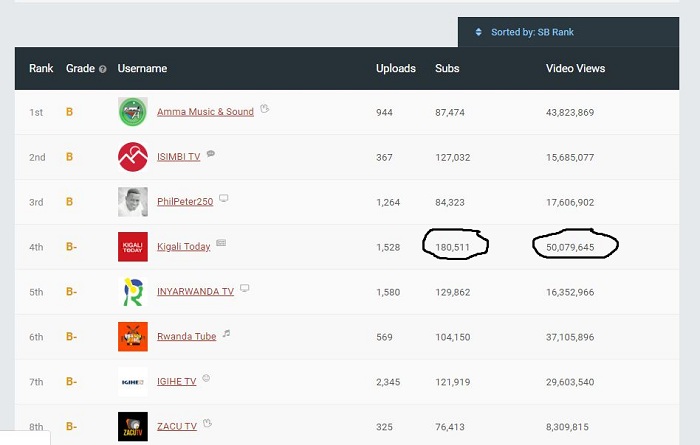Click the subs value 121,919
The width and height of the screenshot is (700, 445).
coord(453,382)
